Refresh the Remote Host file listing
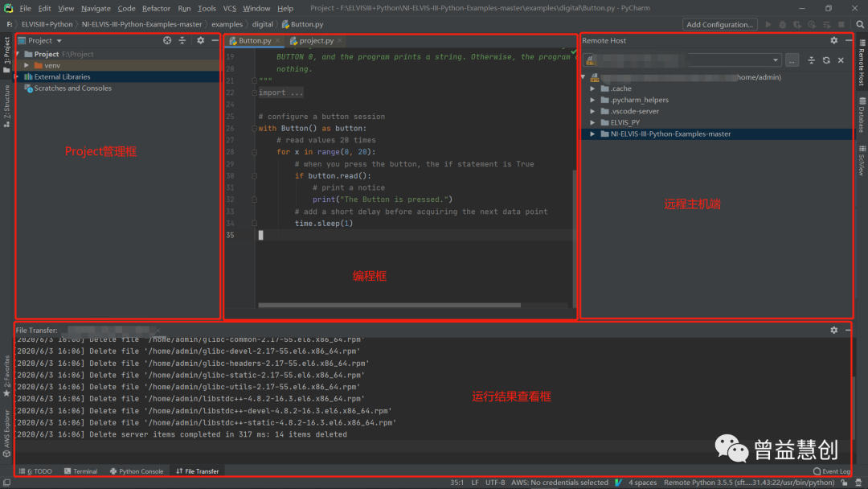Viewport: 868px width, 489px height. (x=826, y=60)
